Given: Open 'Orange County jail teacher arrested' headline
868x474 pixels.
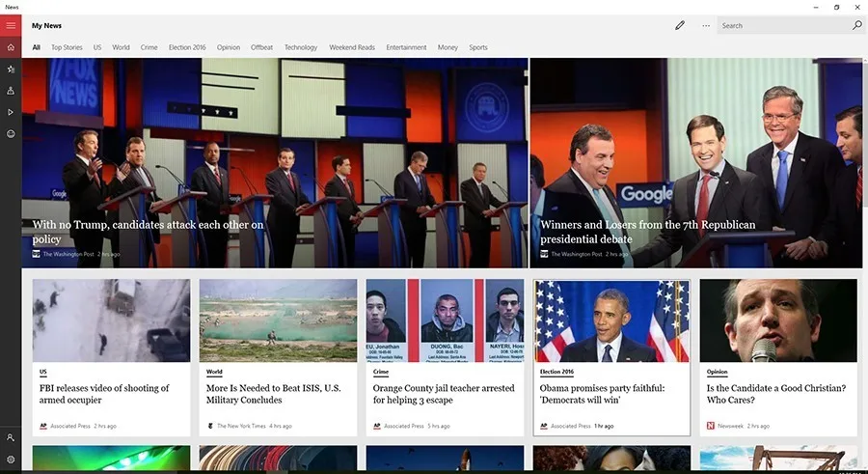Looking at the screenshot, I should coord(444,394).
